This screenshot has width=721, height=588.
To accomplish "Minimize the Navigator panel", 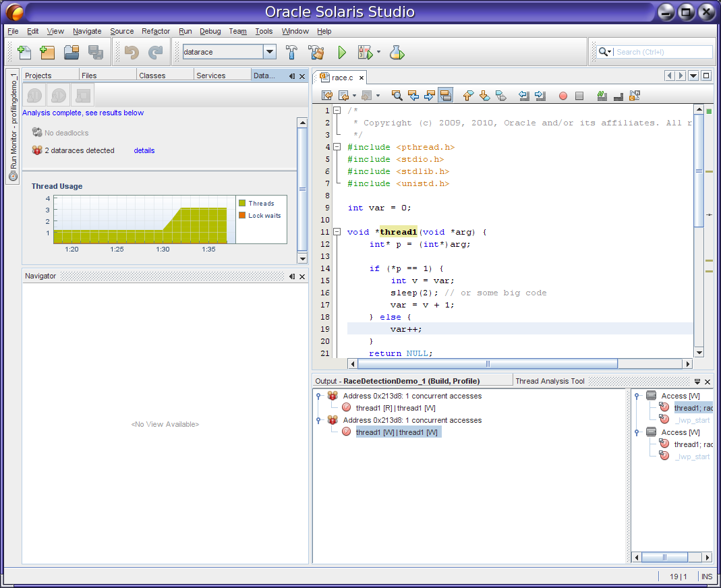I will (292, 276).
